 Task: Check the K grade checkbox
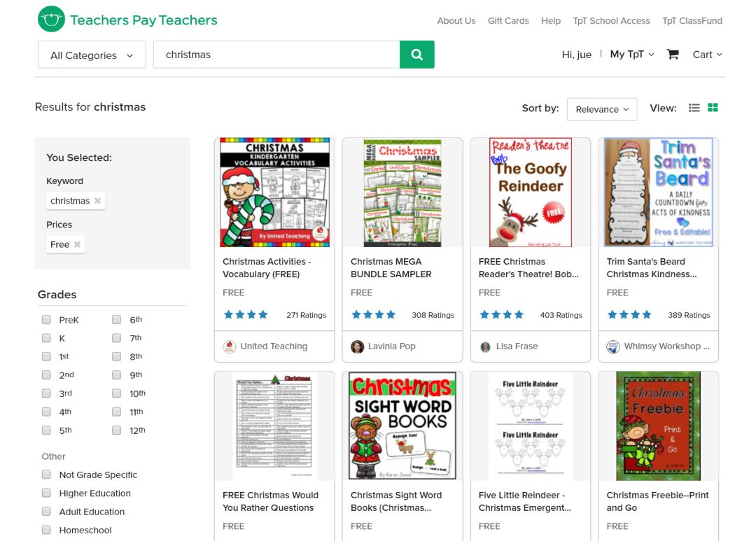click(46, 338)
